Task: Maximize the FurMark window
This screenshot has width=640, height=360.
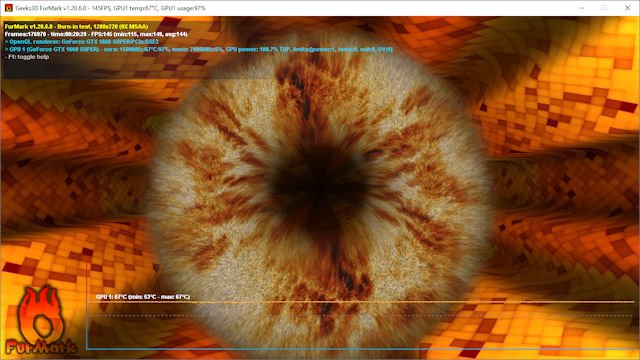Action: coord(604,8)
